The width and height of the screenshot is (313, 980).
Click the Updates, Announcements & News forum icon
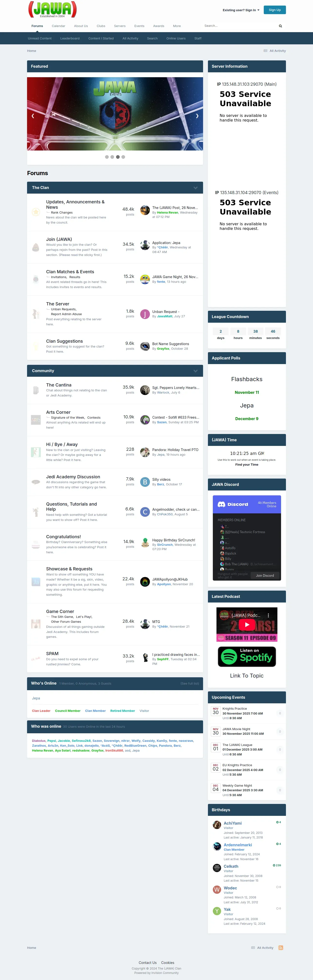pos(36,212)
